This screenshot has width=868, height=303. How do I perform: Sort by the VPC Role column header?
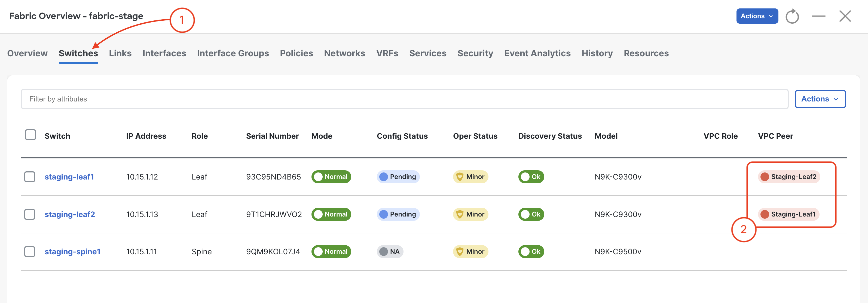tap(720, 136)
